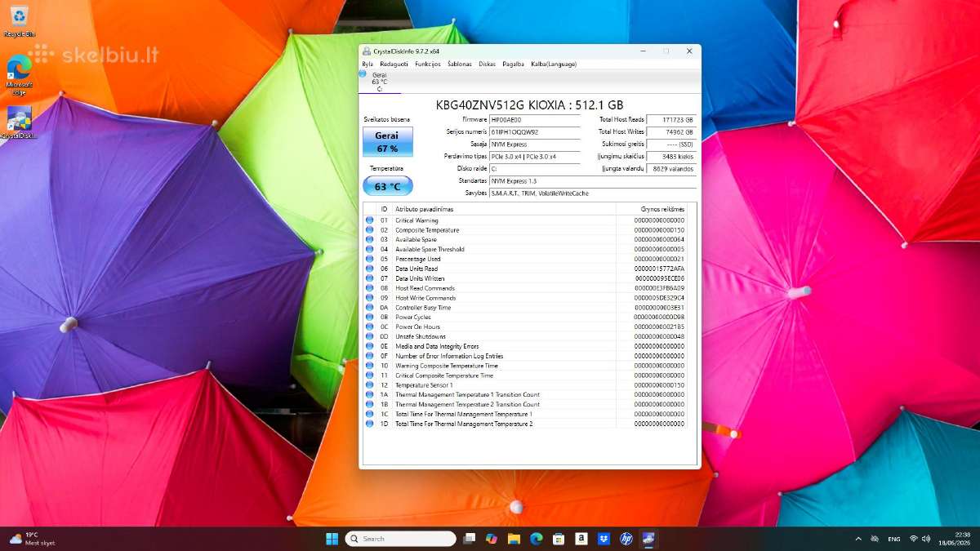980x551 pixels.
Task: Open the HP app from the taskbar
Action: tap(626, 539)
